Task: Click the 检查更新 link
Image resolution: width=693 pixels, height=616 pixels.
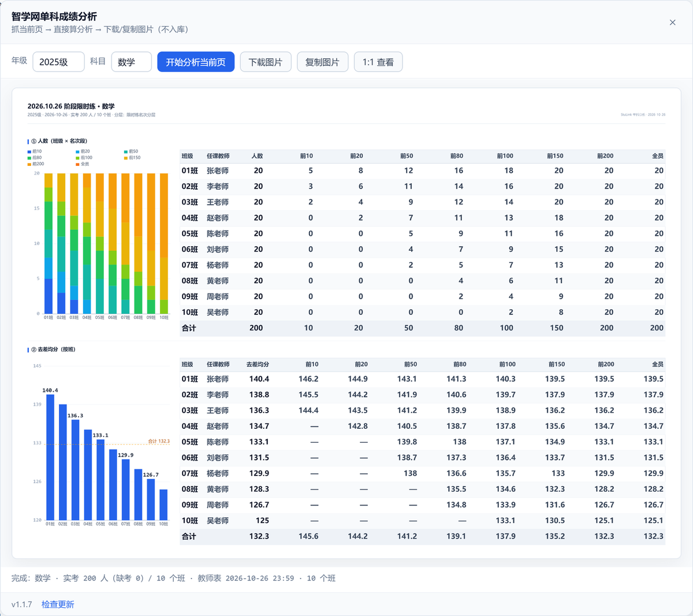Action: pos(58,604)
